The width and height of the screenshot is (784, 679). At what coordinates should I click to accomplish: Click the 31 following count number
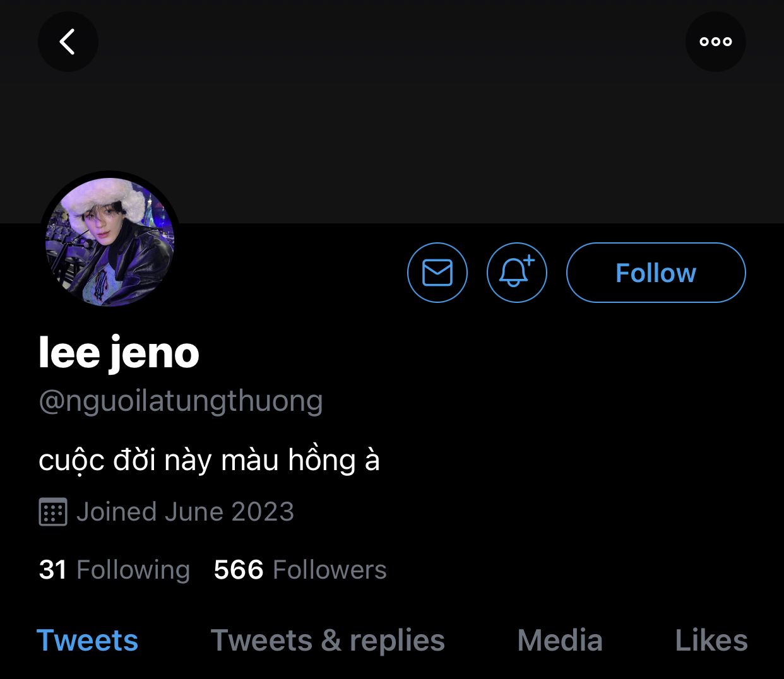[x=53, y=570]
